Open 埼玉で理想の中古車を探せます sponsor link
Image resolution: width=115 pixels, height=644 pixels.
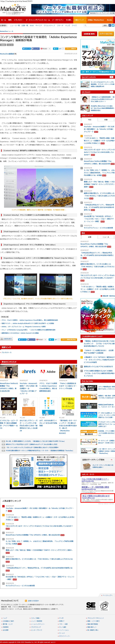pos(96,496)
